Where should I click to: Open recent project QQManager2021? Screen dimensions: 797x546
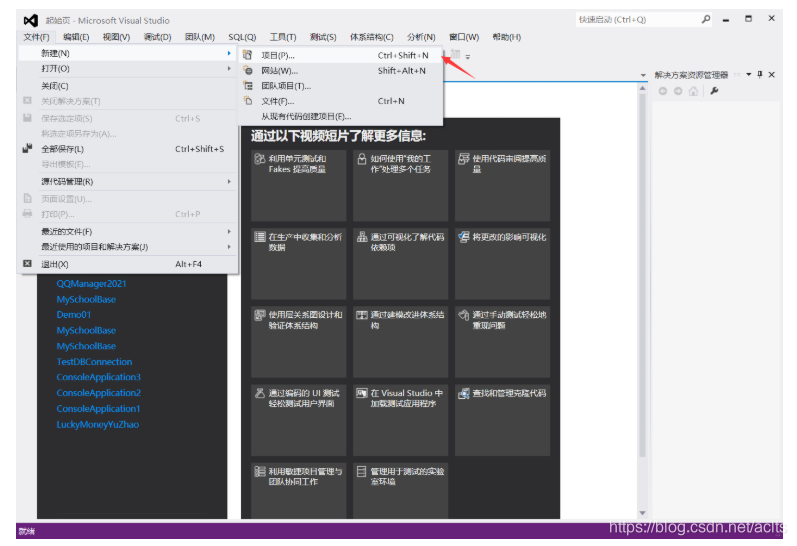pos(91,283)
